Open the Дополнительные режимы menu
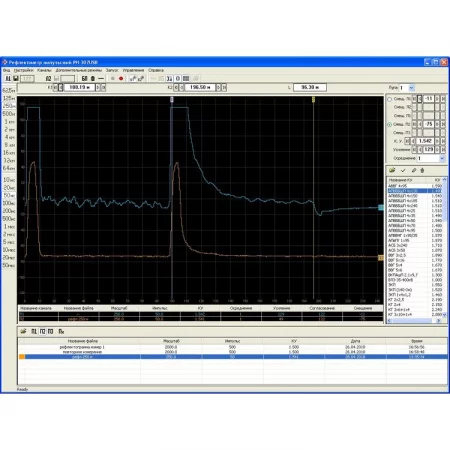Screen dimensions: 450x450 [x=79, y=70]
